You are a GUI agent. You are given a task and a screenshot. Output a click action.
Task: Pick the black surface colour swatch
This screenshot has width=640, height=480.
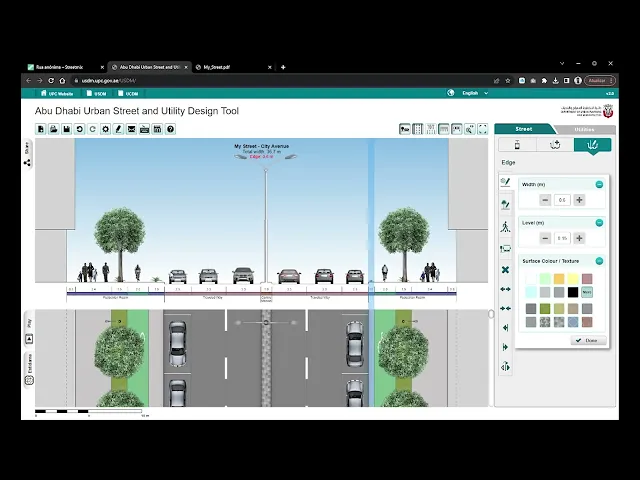pos(573,292)
